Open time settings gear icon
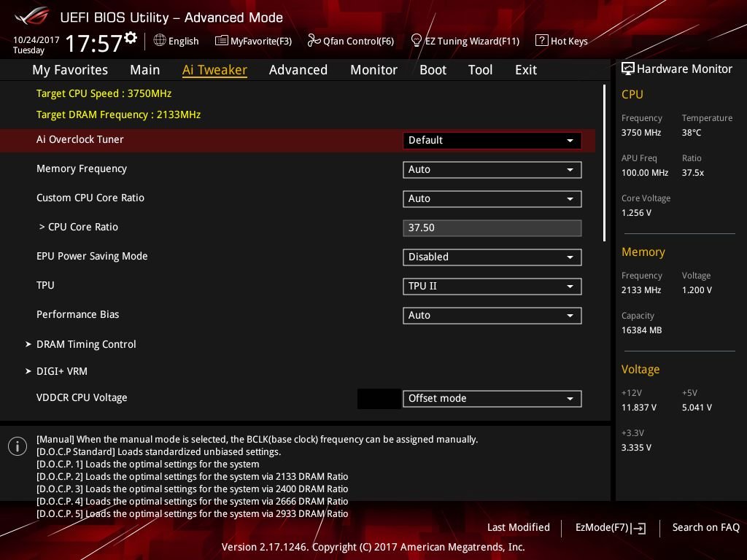The image size is (747, 560). [x=131, y=37]
